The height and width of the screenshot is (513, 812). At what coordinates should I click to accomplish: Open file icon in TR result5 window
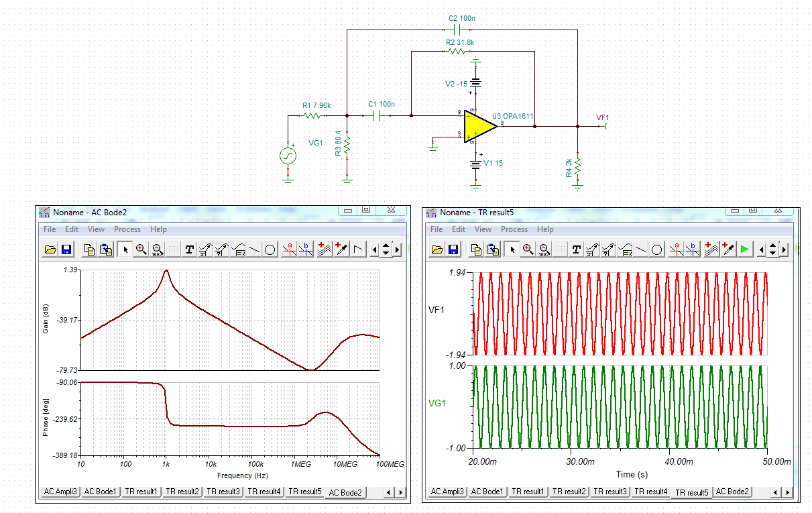(437, 249)
